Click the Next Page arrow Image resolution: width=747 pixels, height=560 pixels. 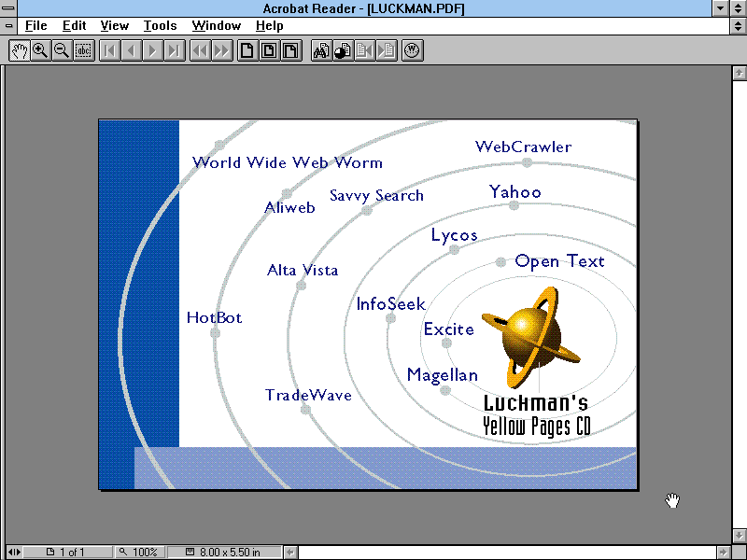(x=152, y=50)
